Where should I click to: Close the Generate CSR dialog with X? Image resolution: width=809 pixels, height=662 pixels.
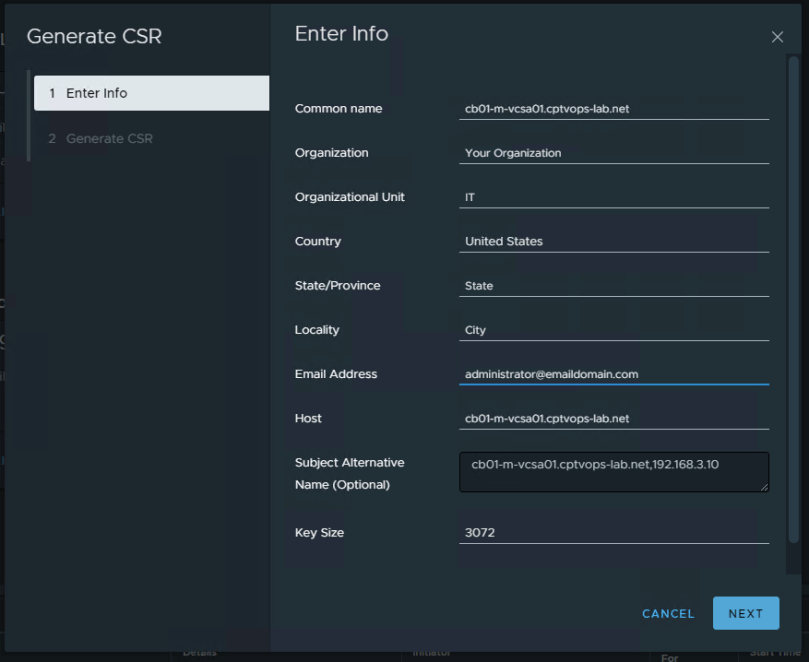click(777, 37)
